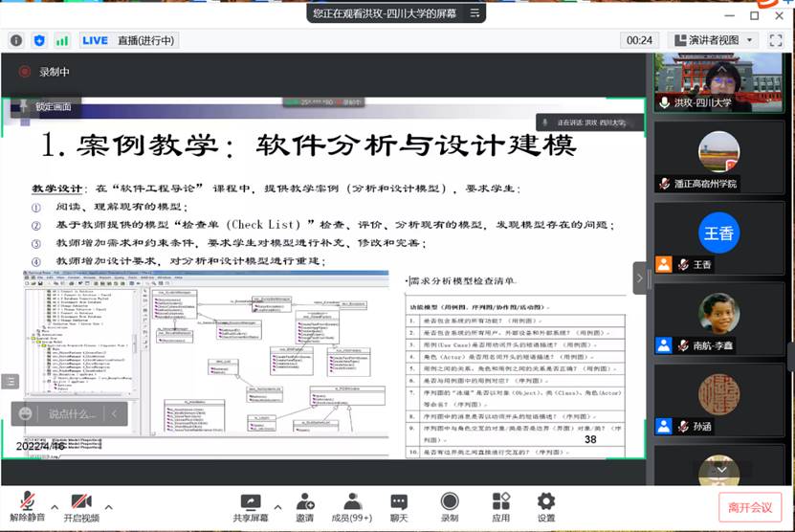The width and height of the screenshot is (795, 532).
Task: Click the 共享屏幕 share screen icon
Action: coord(250,506)
